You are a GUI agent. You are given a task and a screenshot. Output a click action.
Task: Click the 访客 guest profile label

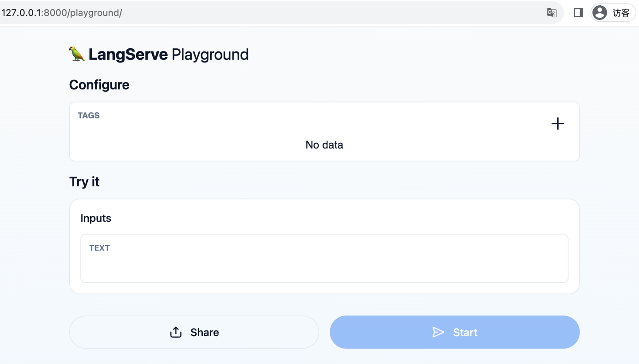point(621,13)
